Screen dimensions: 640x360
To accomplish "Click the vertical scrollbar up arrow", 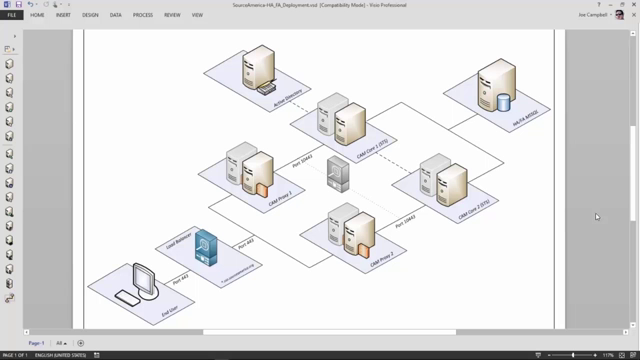I will pyautogui.click(x=633, y=33).
